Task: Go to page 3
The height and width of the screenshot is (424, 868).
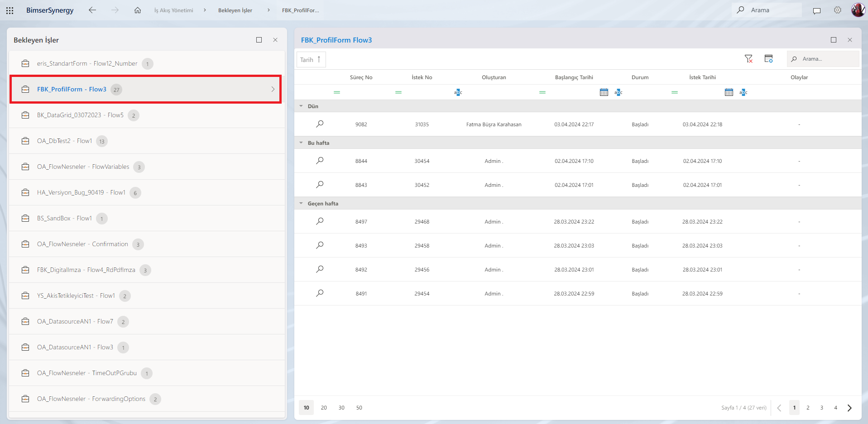Action: pos(821,408)
